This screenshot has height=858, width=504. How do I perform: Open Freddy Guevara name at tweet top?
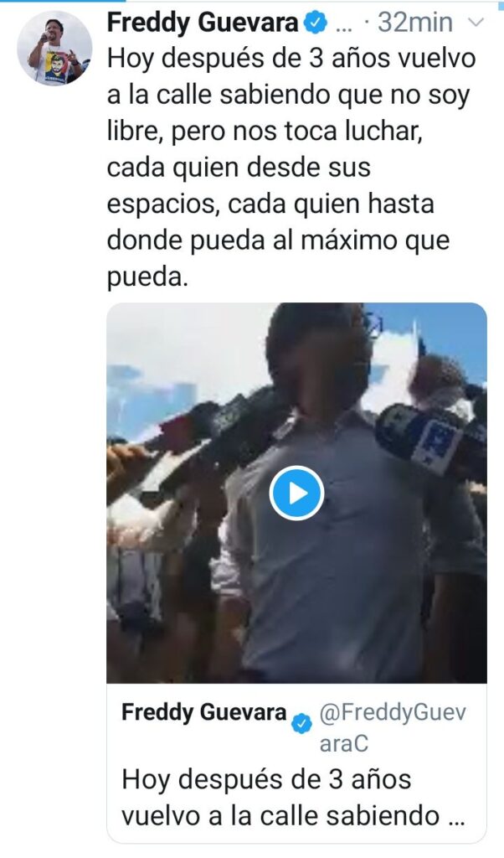(x=203, y=23)
